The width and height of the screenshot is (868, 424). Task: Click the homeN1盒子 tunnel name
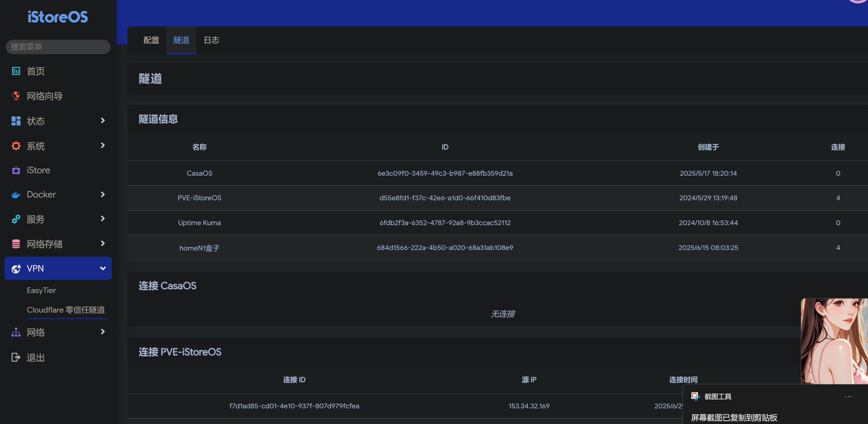coord(199,248)
